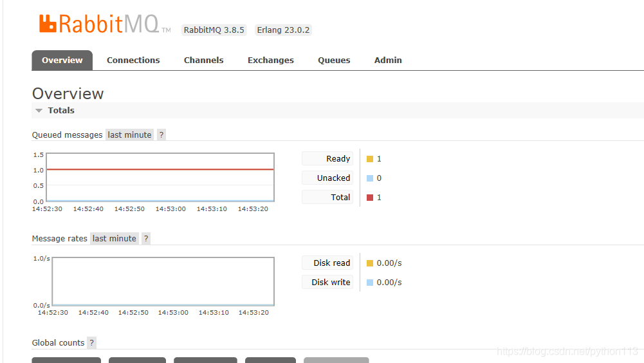
Task: Open the Admin tab
Action: (388, 60)
